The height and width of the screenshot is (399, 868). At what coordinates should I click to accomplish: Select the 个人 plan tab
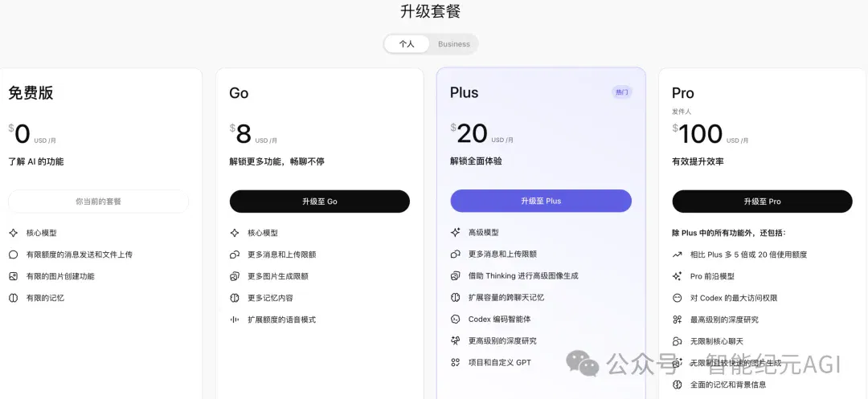tap(407, 44)
